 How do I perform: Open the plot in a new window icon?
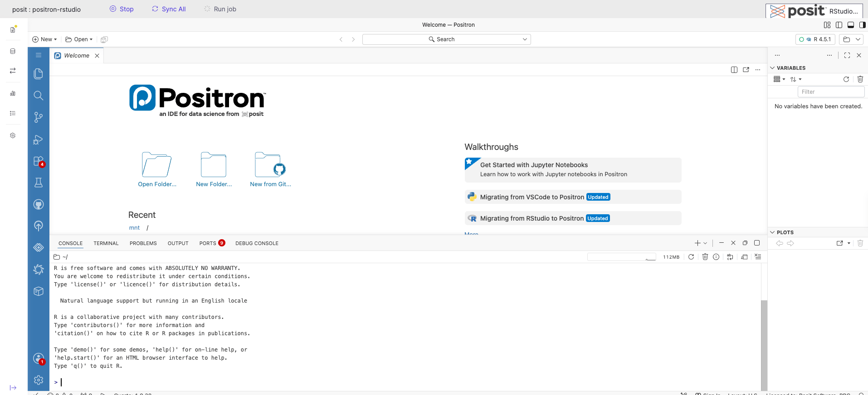pos(840,243)
